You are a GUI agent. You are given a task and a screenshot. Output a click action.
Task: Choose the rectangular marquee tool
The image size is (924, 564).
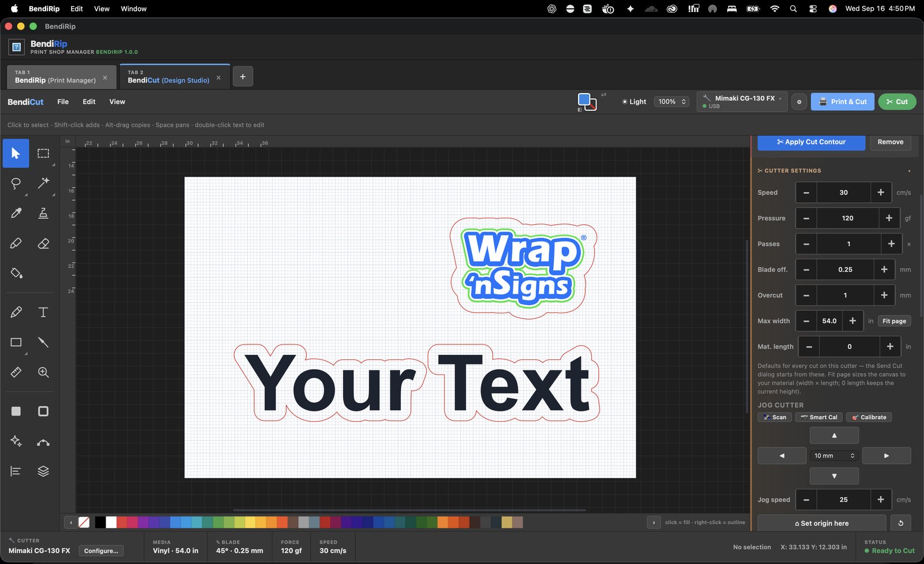point(43,153)
